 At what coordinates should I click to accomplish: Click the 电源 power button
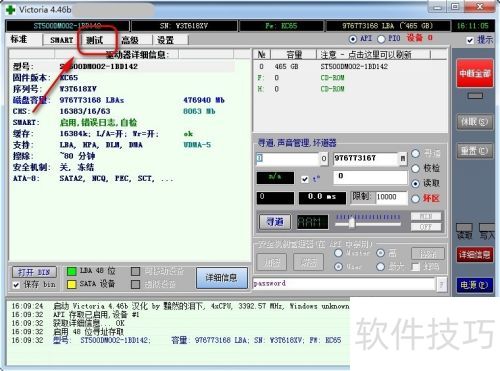475,285
